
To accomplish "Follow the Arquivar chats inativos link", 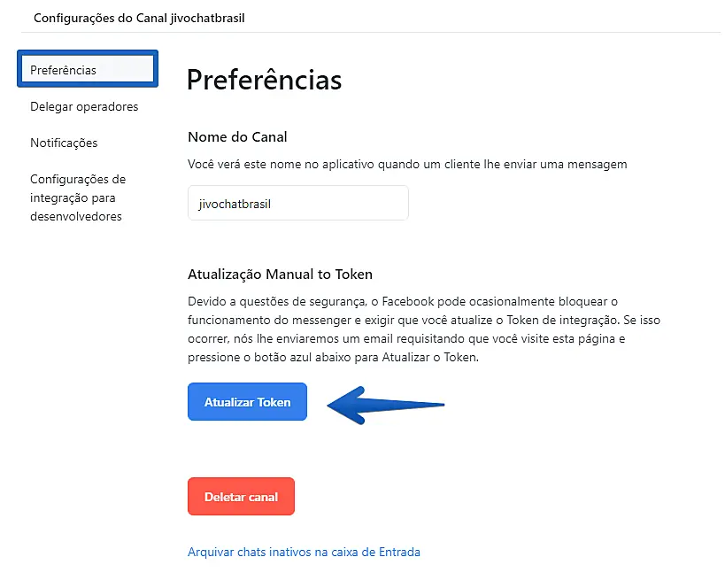I will click(x=304, y=552).
